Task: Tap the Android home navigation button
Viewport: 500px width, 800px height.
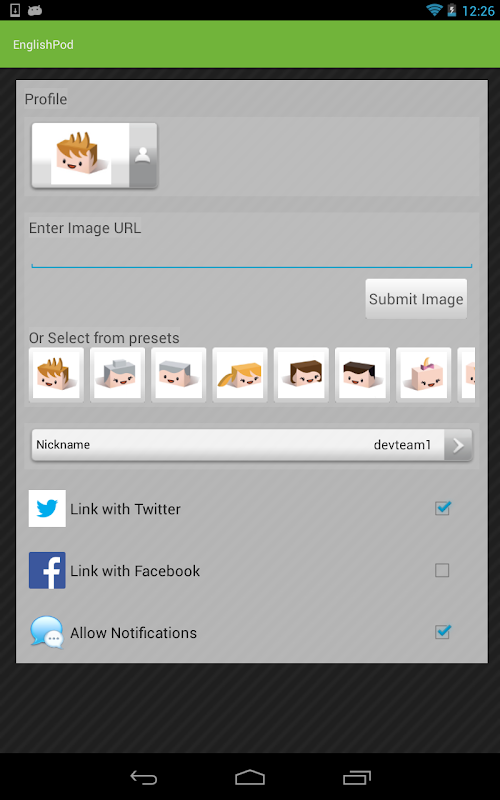Action: [x=250, y=777]
